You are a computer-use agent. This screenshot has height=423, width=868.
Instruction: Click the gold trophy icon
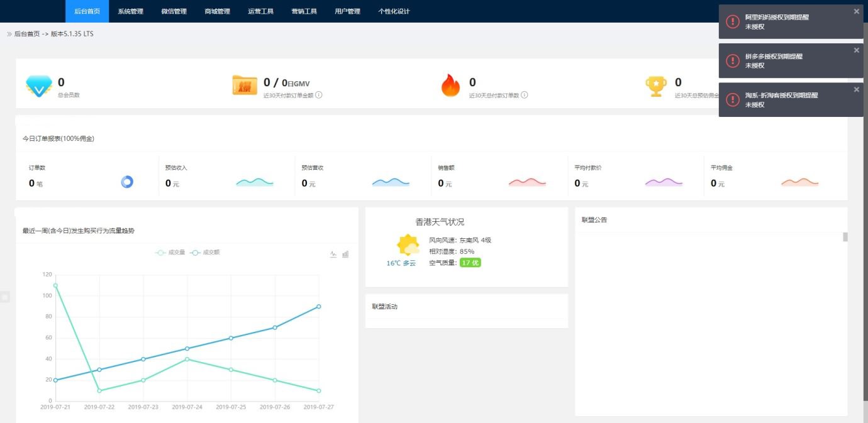[656, 86]
